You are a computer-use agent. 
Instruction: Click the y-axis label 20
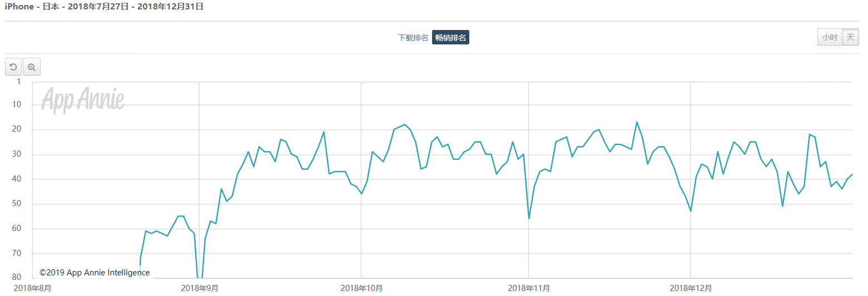click(x=16, y=129)
